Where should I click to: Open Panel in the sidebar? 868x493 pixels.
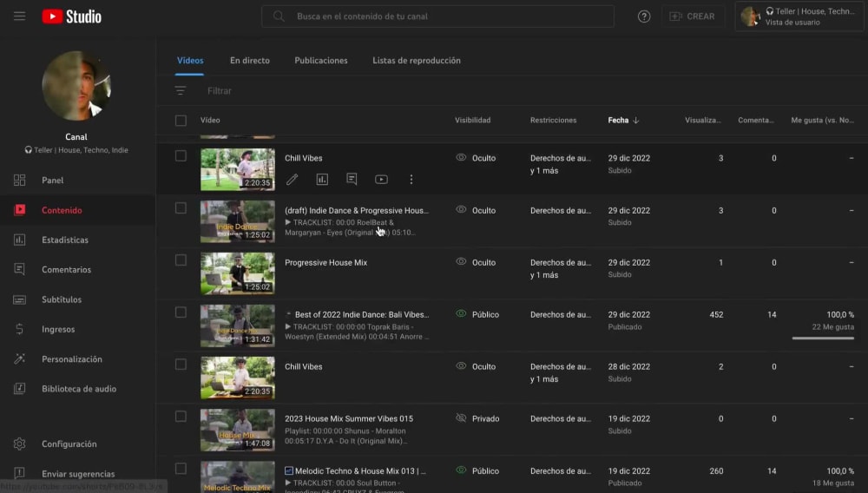[x=77, y=181]
